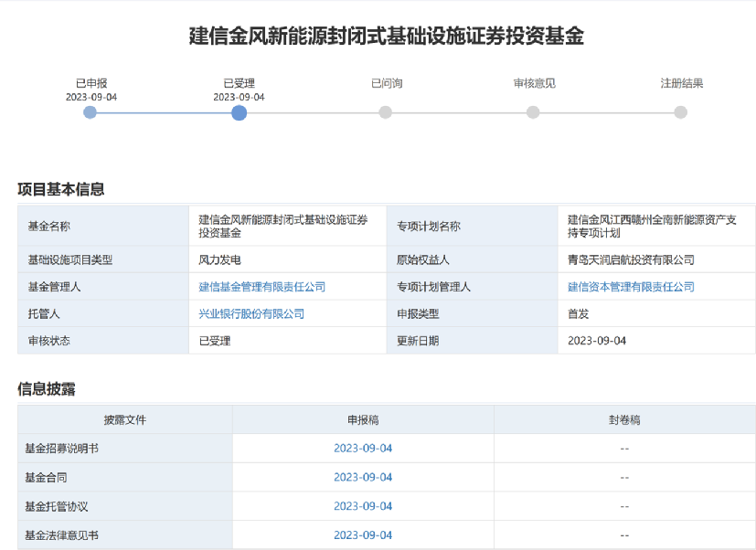Viewport: 756px width, 550px height.
Task: Click the 注册结果 step label
Action: point(682,83)
